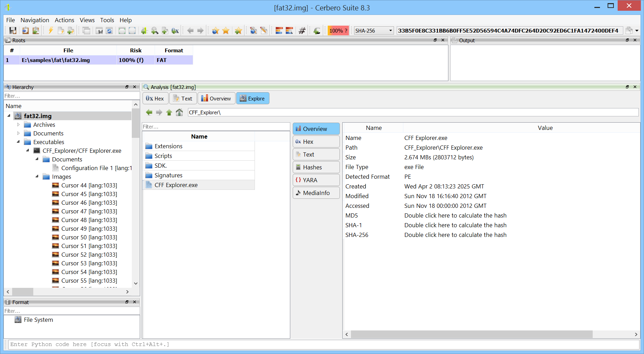The width and height of the screenshot is (644, 354).
Task: Open the File menu
Action: point(11,20)
